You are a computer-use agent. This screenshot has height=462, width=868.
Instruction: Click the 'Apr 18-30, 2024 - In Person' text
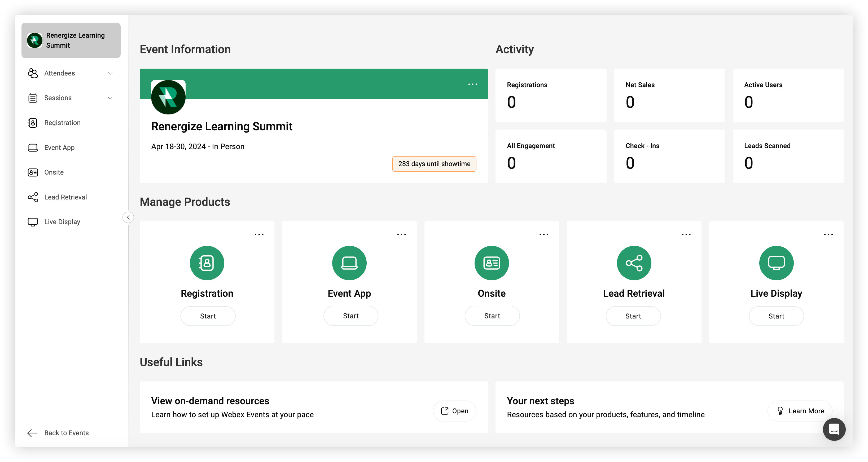198,146
